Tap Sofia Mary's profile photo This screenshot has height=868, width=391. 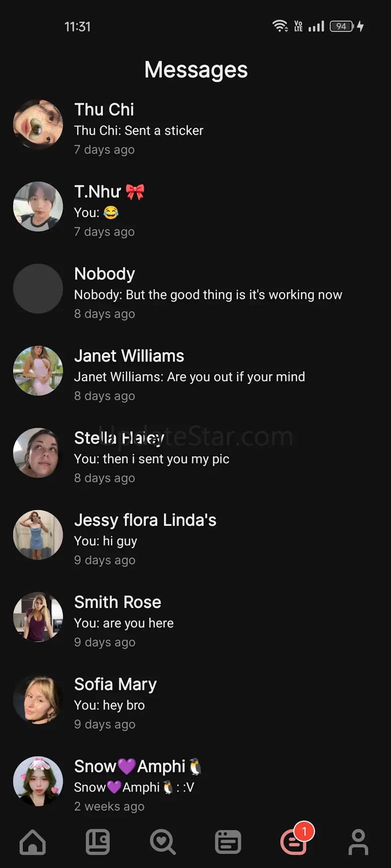tap(38, 699)
